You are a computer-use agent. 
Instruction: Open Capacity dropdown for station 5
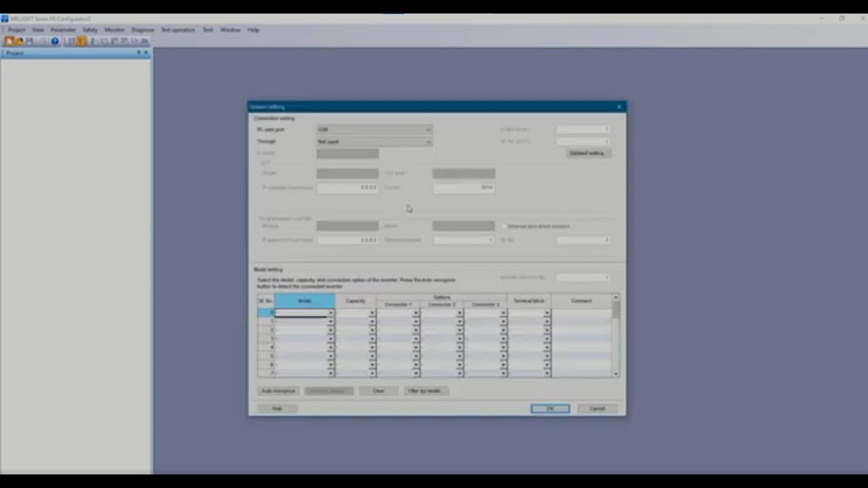point(372,356)
